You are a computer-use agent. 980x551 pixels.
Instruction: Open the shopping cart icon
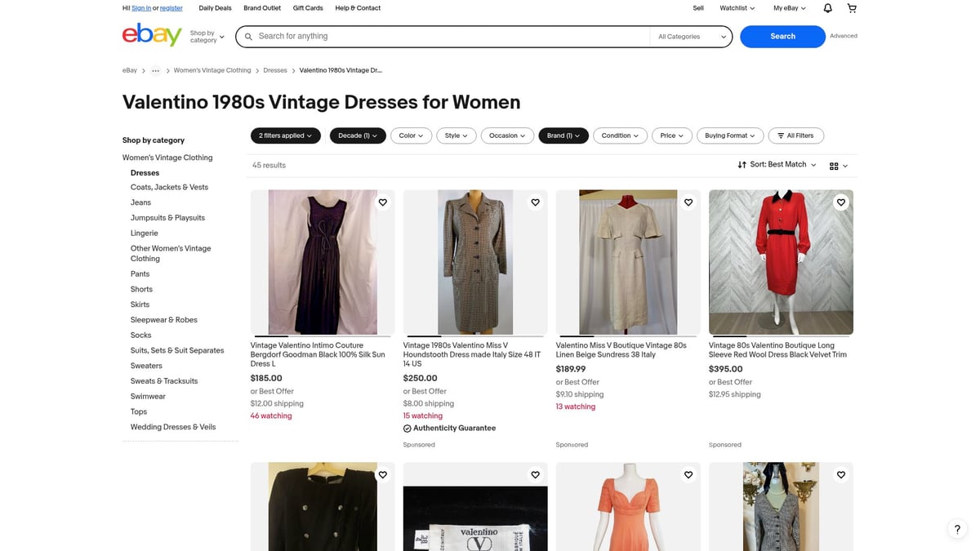[x=852, y=8]
